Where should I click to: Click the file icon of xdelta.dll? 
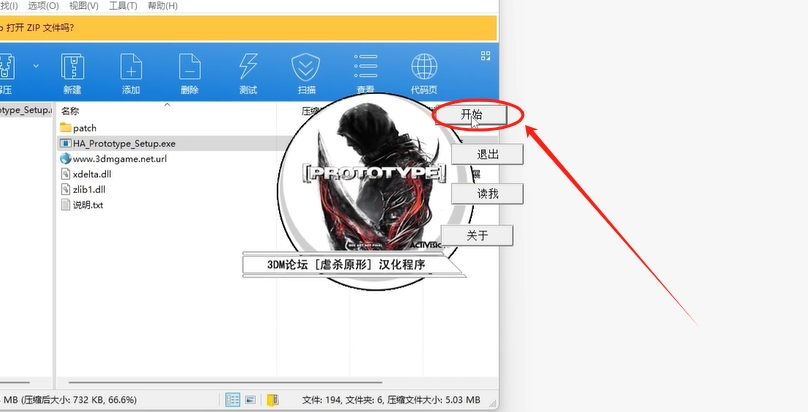click(x=65, y=174)
